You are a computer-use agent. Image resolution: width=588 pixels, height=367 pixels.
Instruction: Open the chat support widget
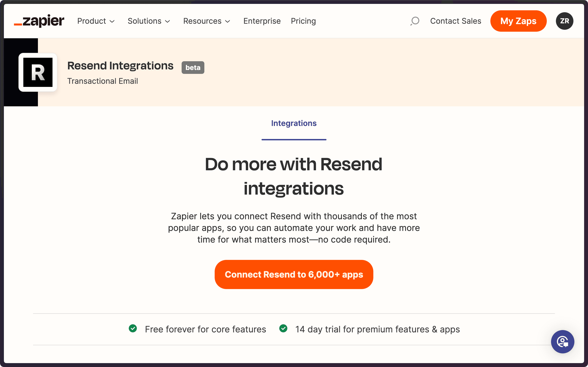coord(563,342)
